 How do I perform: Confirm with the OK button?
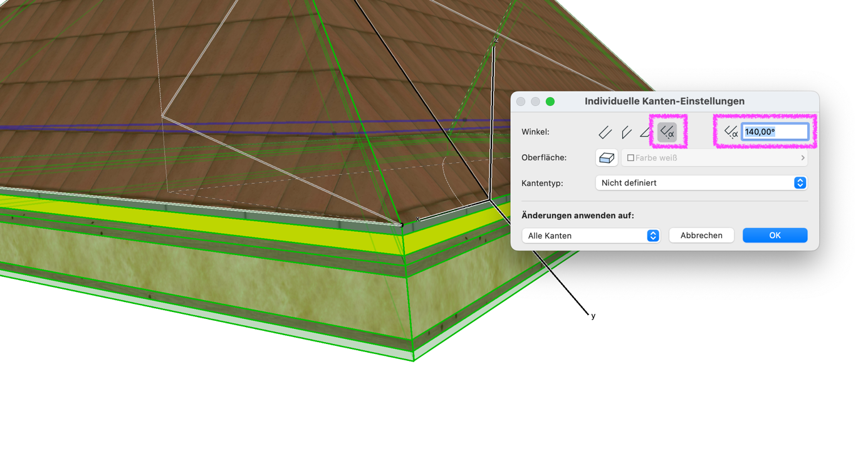point(775,236)
